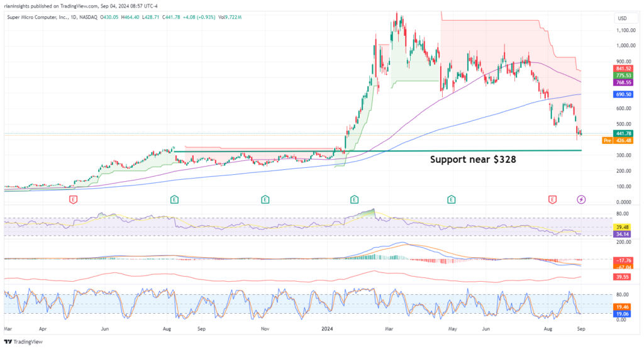Image resolution: width=644 pixels, height=349 pixels.
Task: Click the Vol 9.722M volume readout
Action: 230,17
